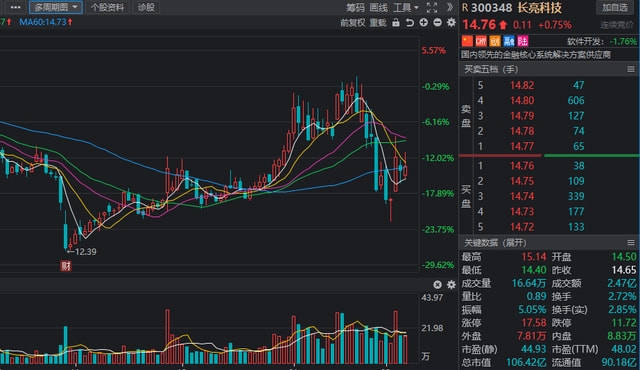Zoom in chart with plus icon
The height and width of the screenshot is (370, 640).
point(424,23)
